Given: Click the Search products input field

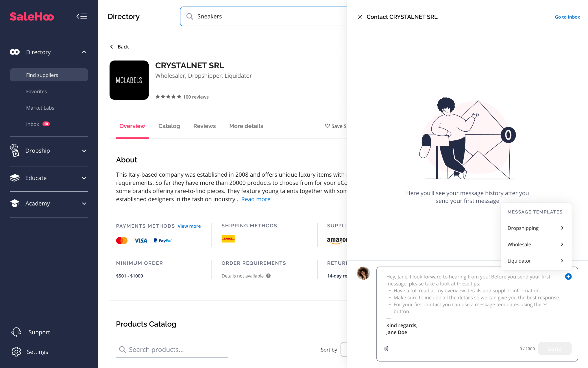Looking at the screenshot, I should tap(178, 349).
